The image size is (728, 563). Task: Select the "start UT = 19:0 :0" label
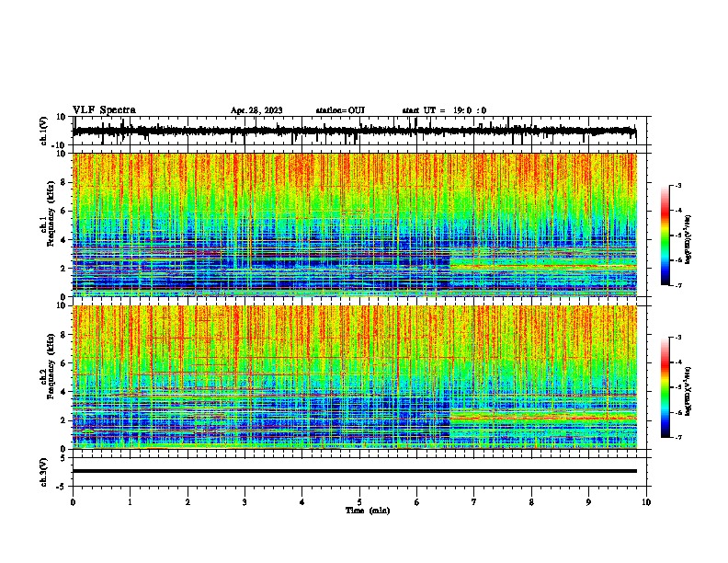point(444,110)
